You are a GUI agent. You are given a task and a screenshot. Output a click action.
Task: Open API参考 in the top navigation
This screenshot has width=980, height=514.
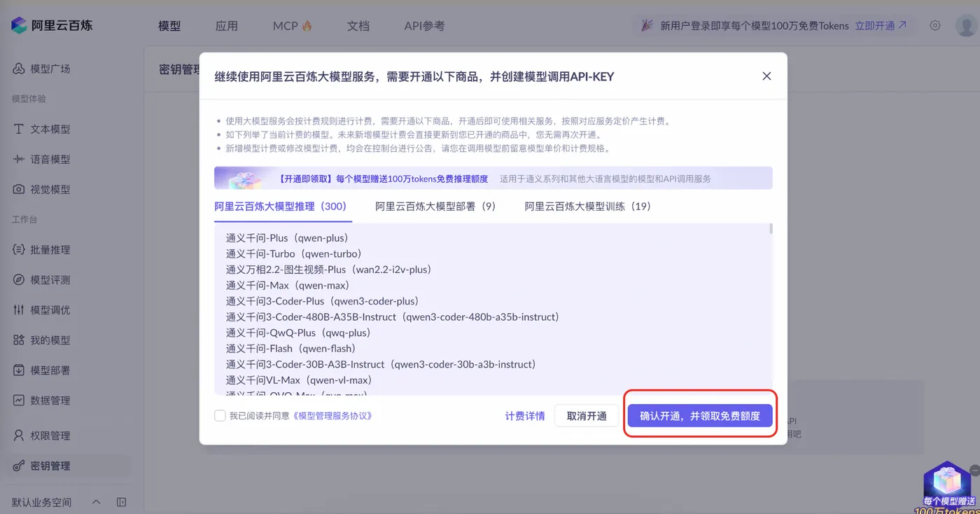424,26
